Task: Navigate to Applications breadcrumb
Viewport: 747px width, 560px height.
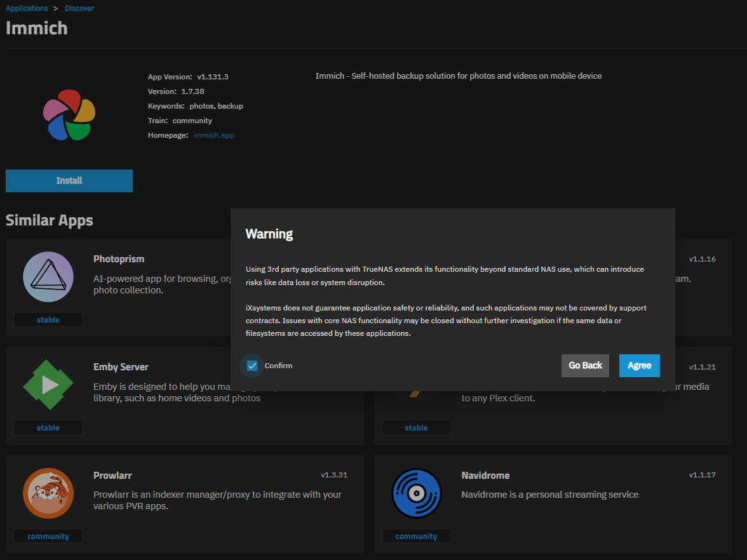Action: (27, 8)
